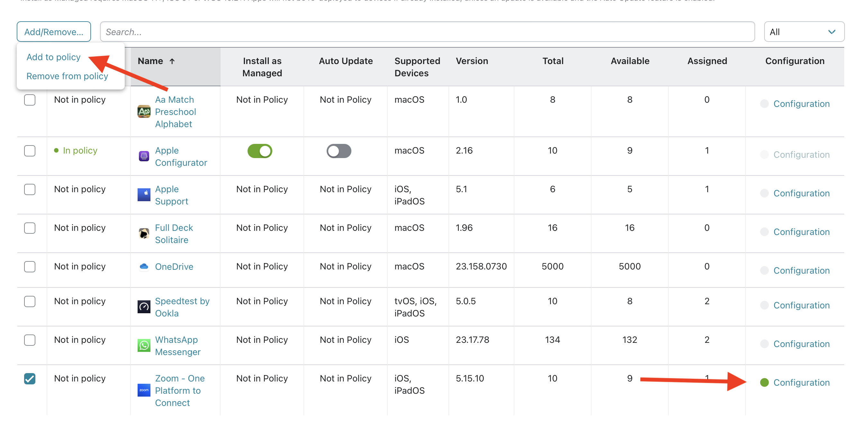Open Configuration for WhatsApp Messenger
Screen dimensions: 868x423
click(801, 344)
